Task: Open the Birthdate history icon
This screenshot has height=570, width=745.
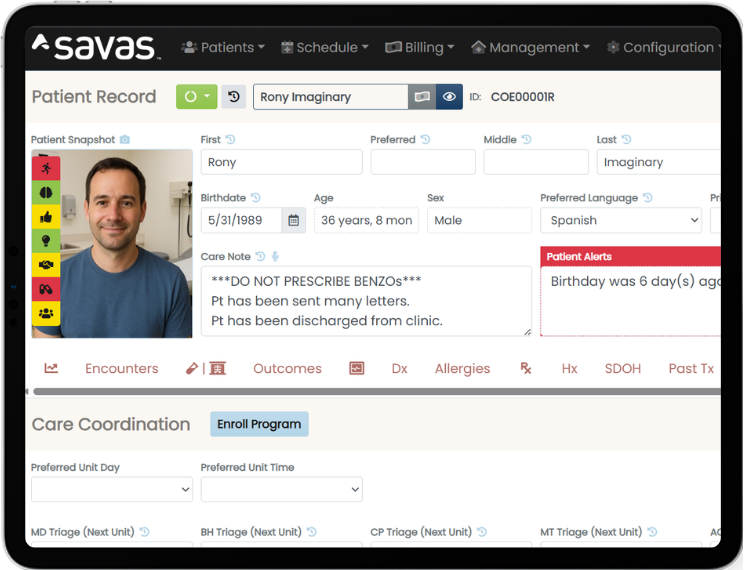Action: point(256,197)
